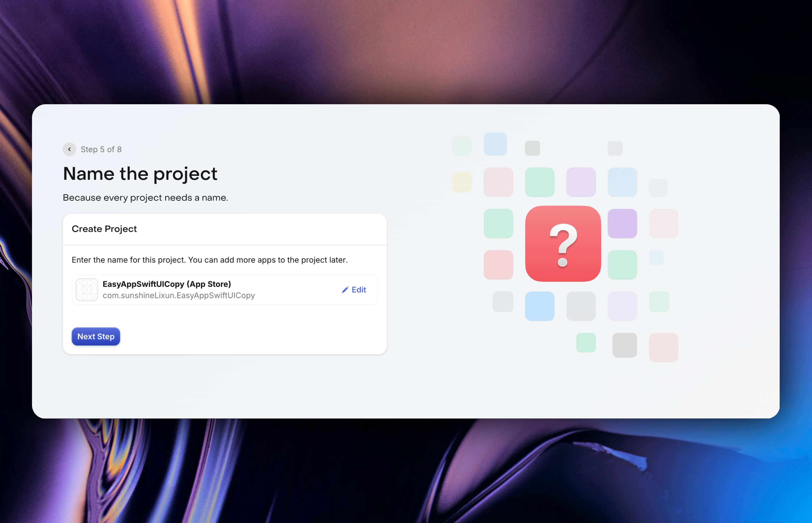The height and width of the screenshot is (523, 812).
Task: Click the yellow app tile in the grid
Action: coord(462,182)
